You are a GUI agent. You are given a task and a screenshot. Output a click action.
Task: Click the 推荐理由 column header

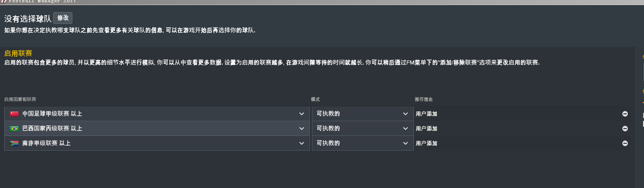(x=423, y=100)
